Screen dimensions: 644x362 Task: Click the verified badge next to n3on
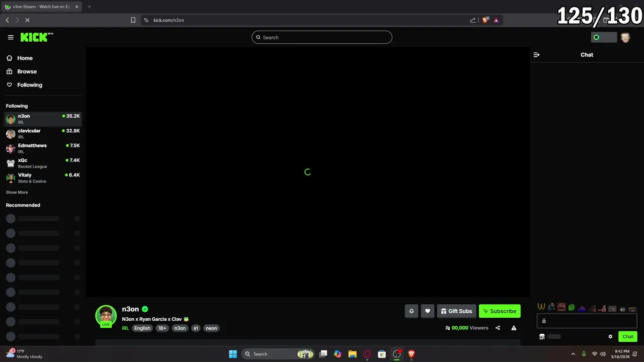(145, 309)
